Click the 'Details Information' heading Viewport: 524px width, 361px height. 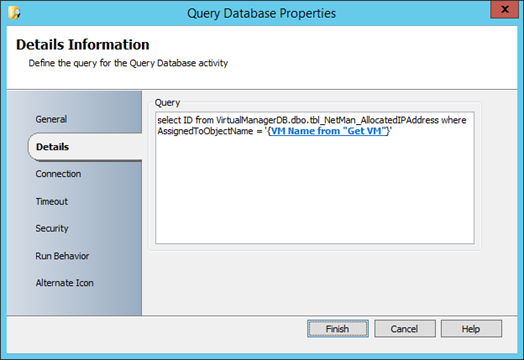(x=83, y=45)
